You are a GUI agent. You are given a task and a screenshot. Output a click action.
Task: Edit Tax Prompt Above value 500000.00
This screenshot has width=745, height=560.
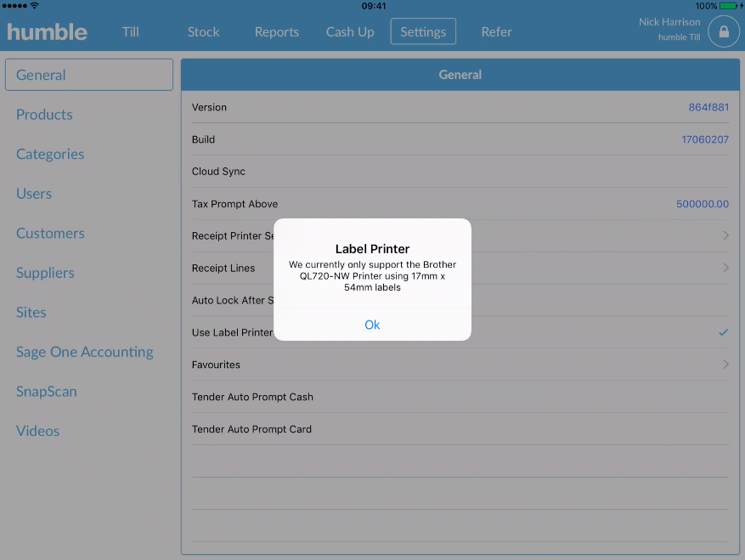coord(703,204)
